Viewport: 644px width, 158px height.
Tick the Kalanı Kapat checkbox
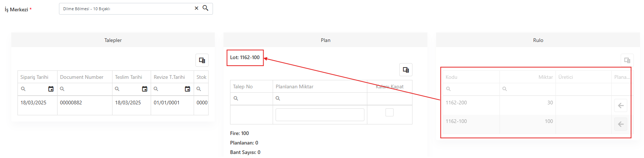coord(390,112)
